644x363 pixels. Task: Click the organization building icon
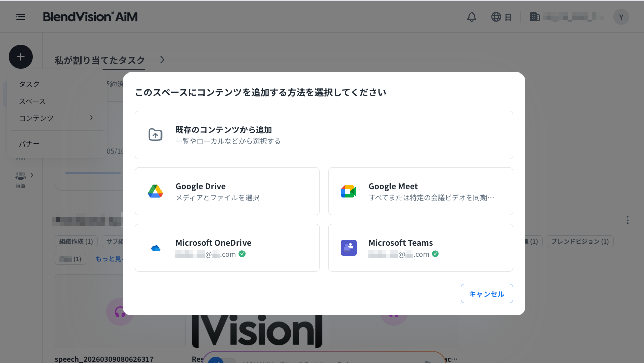click(535, 17)
